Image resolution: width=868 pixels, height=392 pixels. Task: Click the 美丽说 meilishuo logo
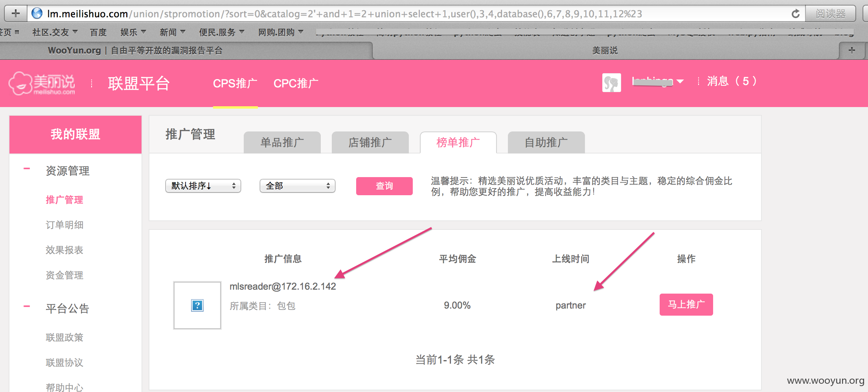pyautogui.click(x=42, y=83)
